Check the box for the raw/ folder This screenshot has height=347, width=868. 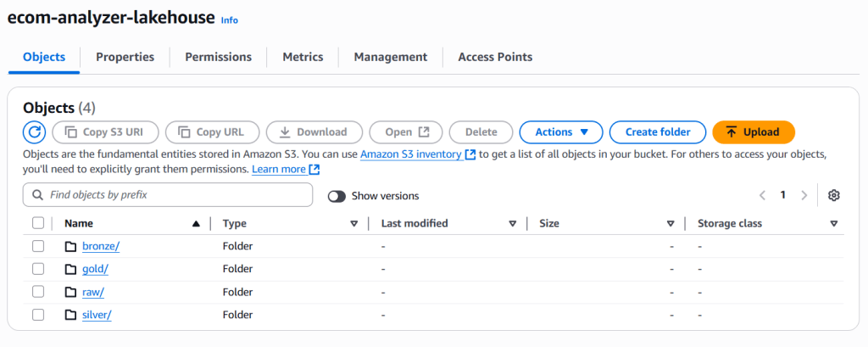tap(38, 292)
